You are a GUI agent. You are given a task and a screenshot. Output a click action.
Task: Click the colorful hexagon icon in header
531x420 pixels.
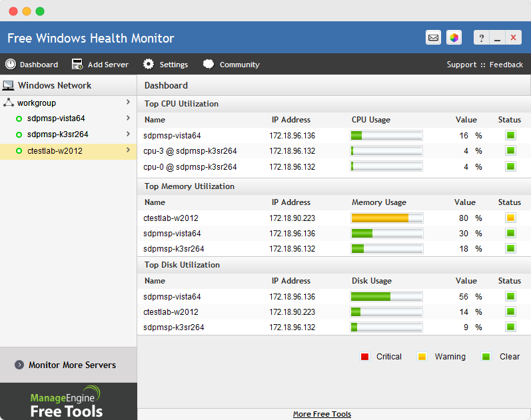(x=454, y=38)
